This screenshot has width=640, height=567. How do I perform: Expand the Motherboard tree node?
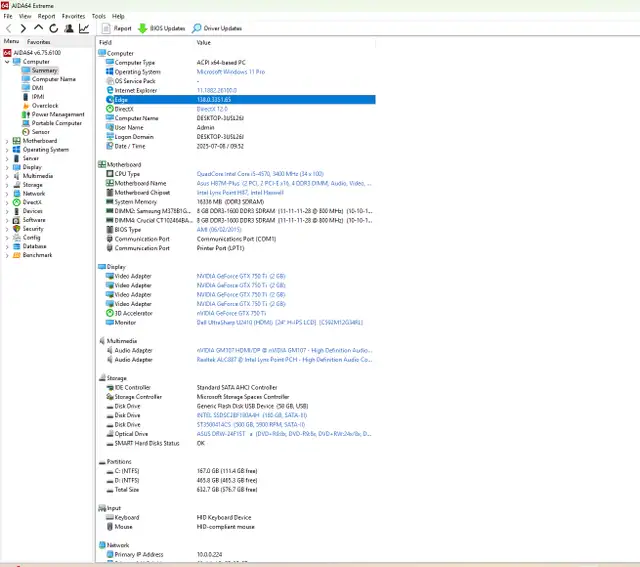[x=7, y=141]
